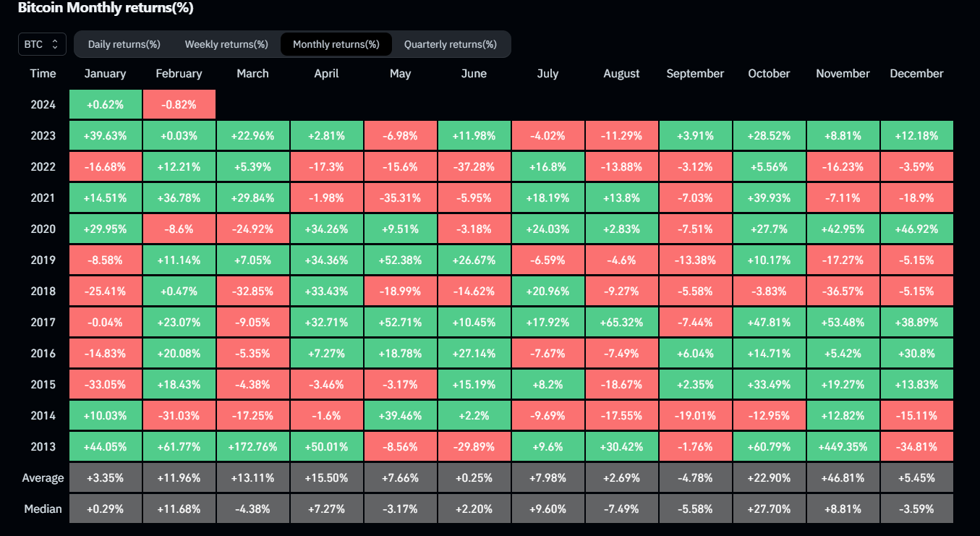The height and width of the screenshot is (536, 980).
Task: Click the January column header
Action: (105, 74)
